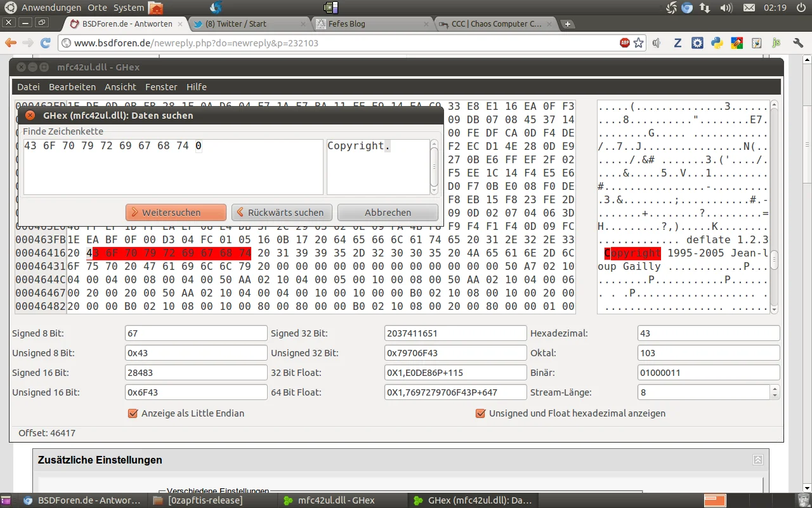Click the blue swirl launcher in top panel
This screenshot has height=508, width=812.
(216, 8)
